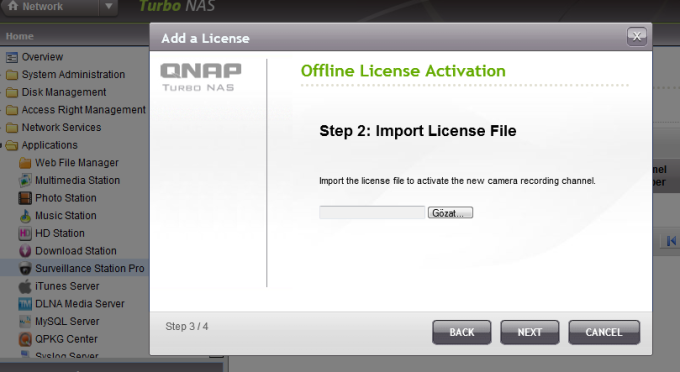Screen dimensions: 680x372
Task: Open the Network dropdown arrow
Action: (108, 6)
